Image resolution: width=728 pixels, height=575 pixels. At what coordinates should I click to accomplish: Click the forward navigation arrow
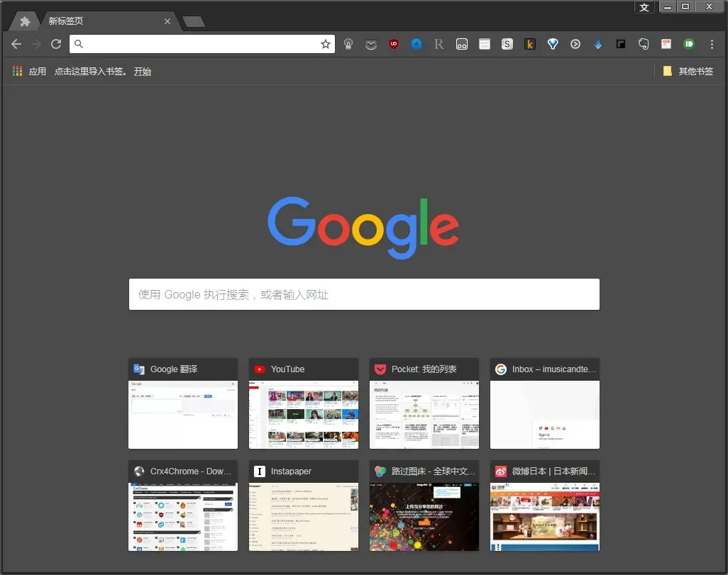pyautogui.click(x=35, y=44)
